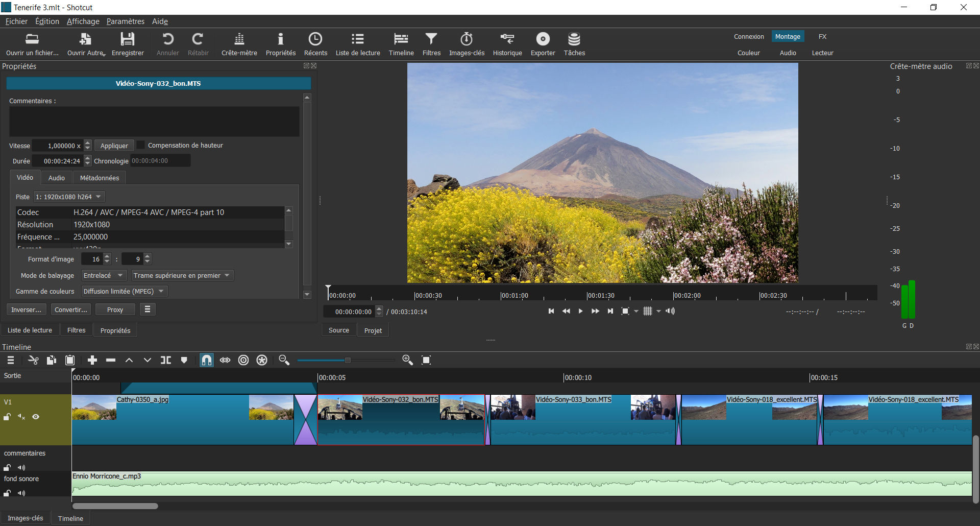Click the Appliquer button
The image size is (980, 526).
[114, 145]
